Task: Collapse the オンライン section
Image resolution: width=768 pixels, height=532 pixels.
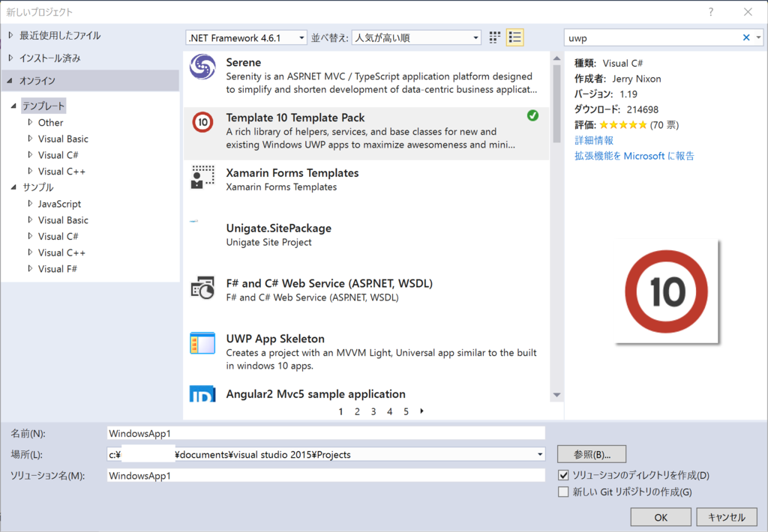Action: 10,80
